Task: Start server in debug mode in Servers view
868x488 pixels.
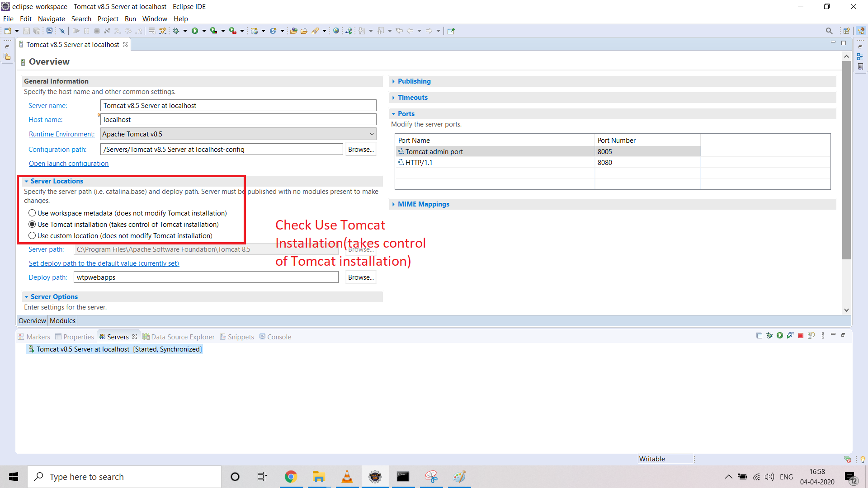Action: [769, 335]
